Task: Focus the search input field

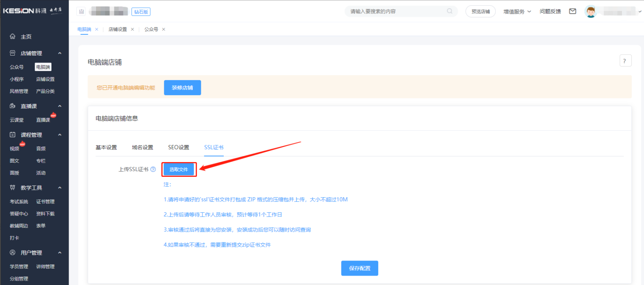Action: (x=396, y=11)
